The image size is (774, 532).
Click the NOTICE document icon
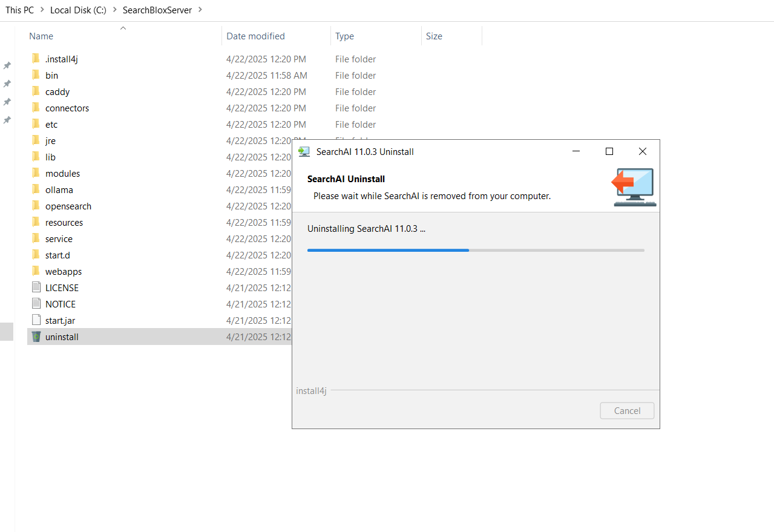pyautogui.click(x=36, y=304)
